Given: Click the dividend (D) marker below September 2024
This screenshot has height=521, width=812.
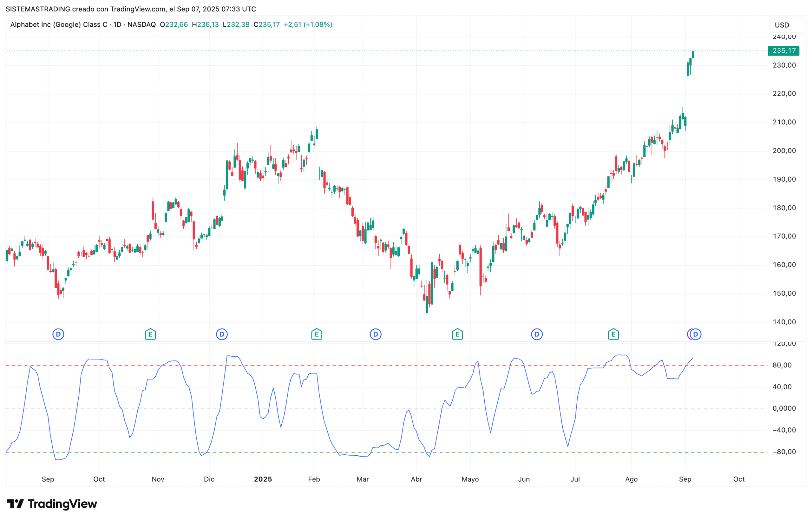Looking at the screenshot, I should click(x=58, y=334).
